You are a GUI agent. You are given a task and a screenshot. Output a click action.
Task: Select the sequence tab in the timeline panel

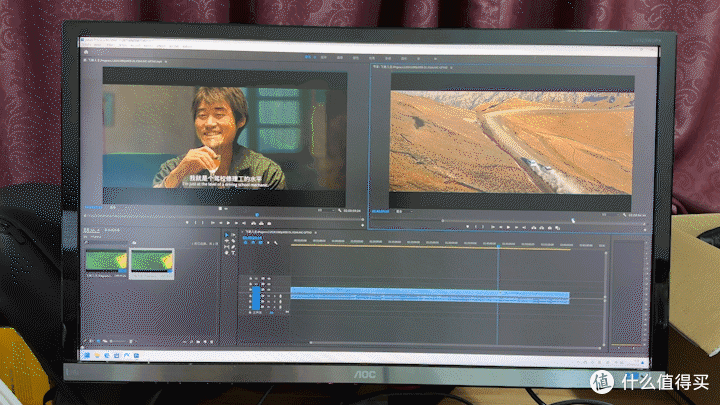click(x=279, y=232)
